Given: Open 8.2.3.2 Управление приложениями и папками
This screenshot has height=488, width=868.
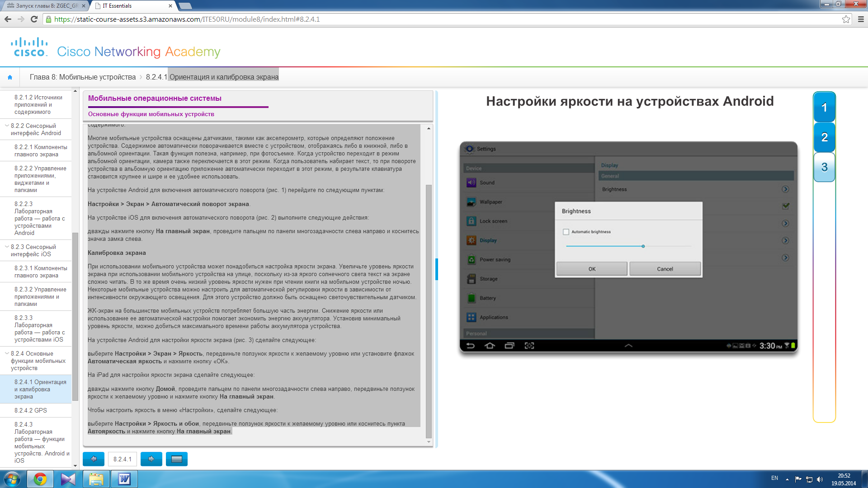Looking at the screenshot, I should [36, 296].
